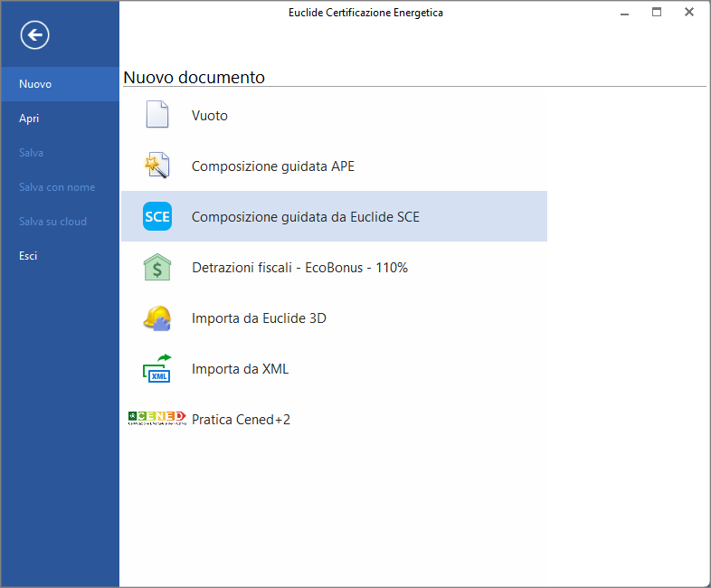Open the Nuovo section in sidebar
This screenshot has height=588, width=711.
pos(35,84)
